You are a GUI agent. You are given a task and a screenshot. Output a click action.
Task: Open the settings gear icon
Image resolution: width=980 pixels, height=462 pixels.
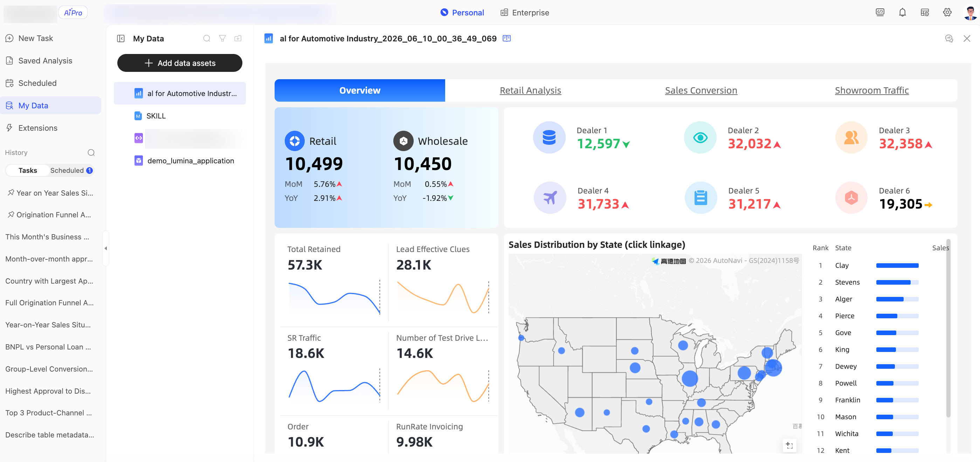[947, 13]
